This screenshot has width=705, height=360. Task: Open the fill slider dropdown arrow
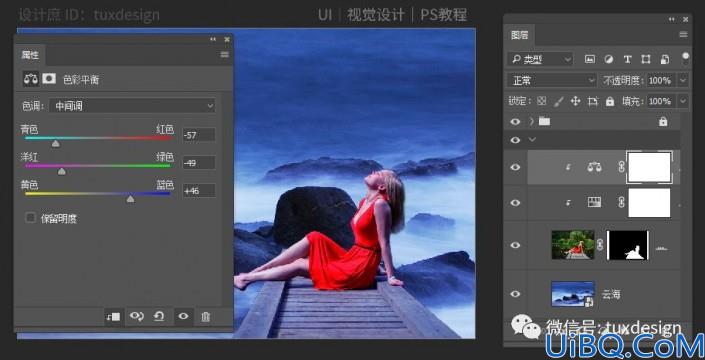tap(683, 101)
